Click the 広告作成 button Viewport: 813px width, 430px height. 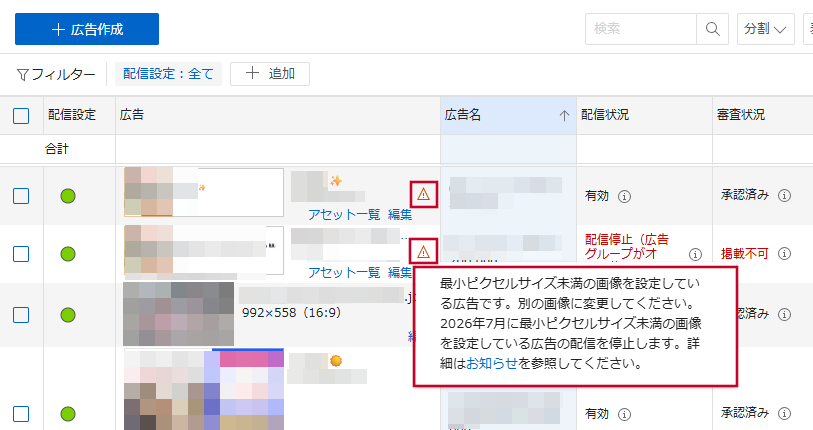pos(87,29)
